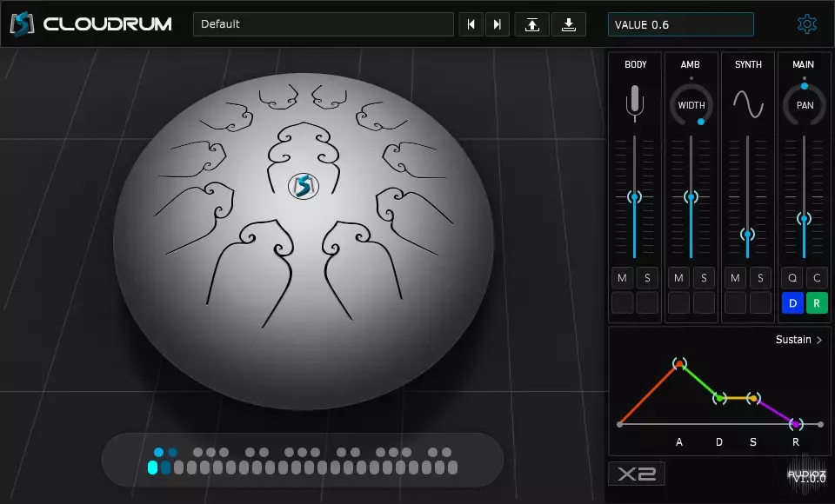Solo the BODY channel
This screenshot has width=835, height=504.
click(x=647, y=278)
